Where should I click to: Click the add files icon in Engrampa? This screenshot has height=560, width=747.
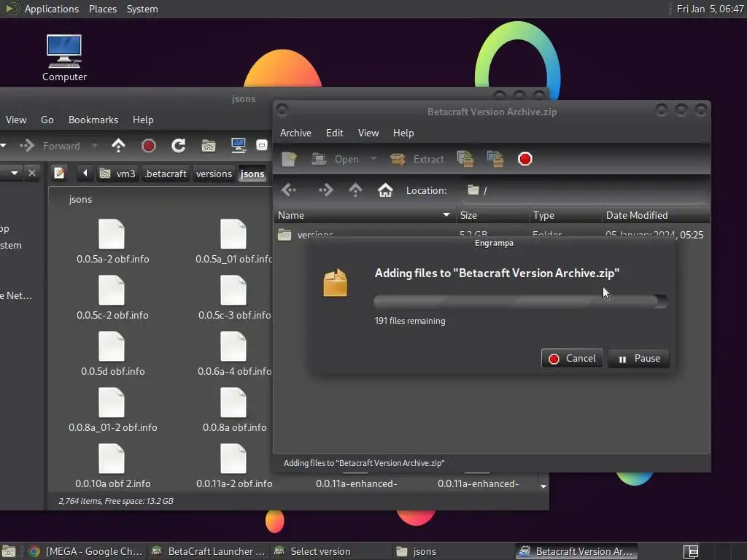coord(465,159)
